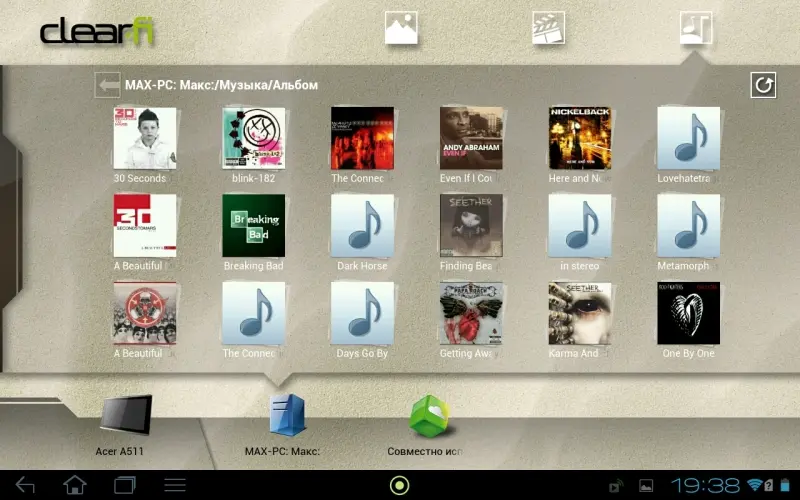Open the blink-182 album
The height and width of the screenshot is (500, 800).
[254, 138]
